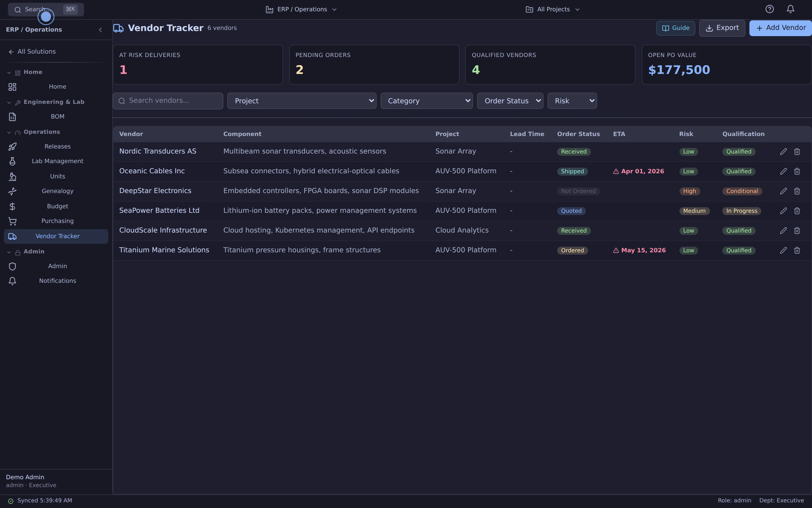Edit the Oceanic Cables Inc row
Viewport: 812px width, 508px height.
point(783,171)
